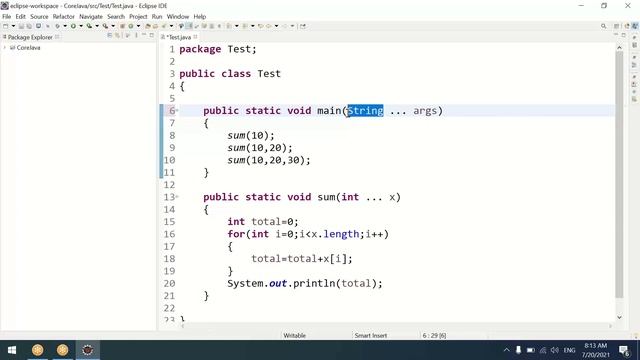Click the Open Type toolbar icon
640x360 pixels.
[148, 26]
